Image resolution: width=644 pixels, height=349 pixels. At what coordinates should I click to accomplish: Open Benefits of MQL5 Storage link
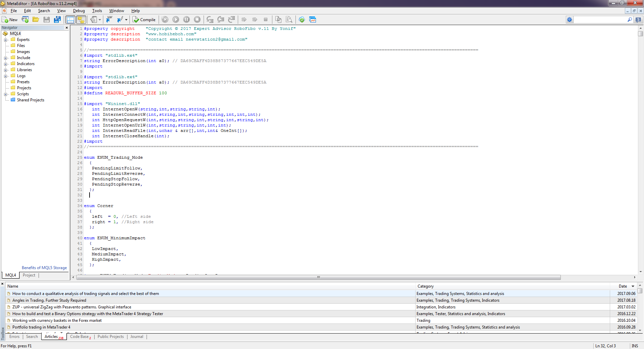point(44,268)
